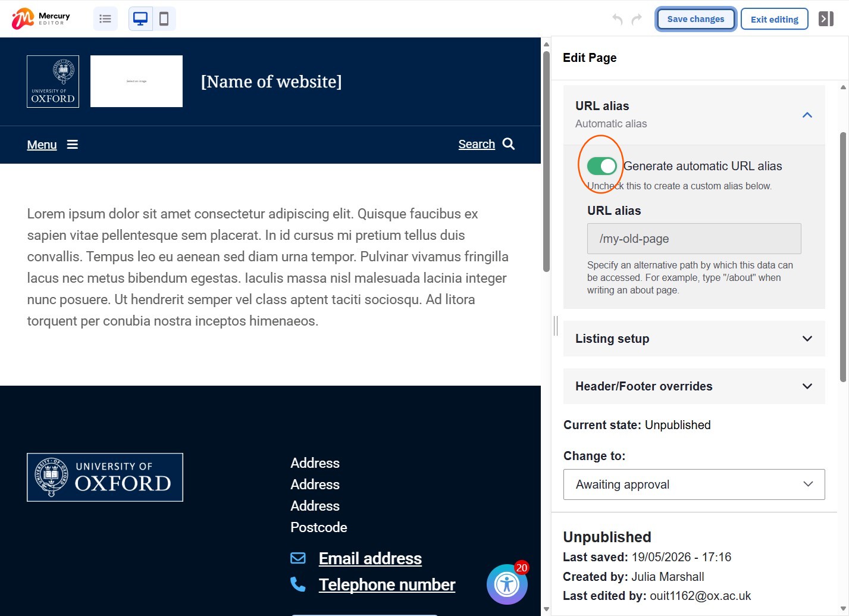Click the Unpublished heading in sidebar
The height and width of the screenshot is (616, 849).
[x=607, y=537]
